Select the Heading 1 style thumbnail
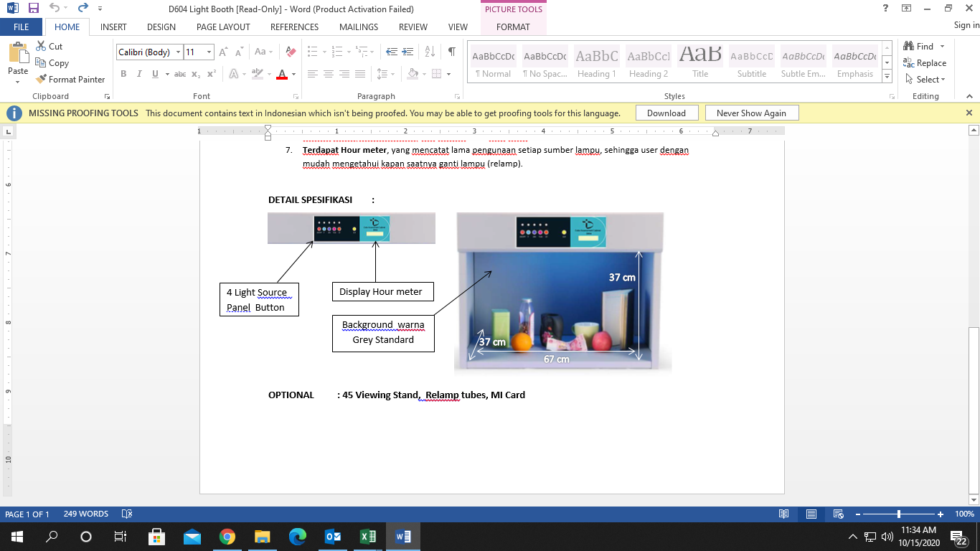The width and height of the screenshot is (980, 551). (x=596, y=63)
